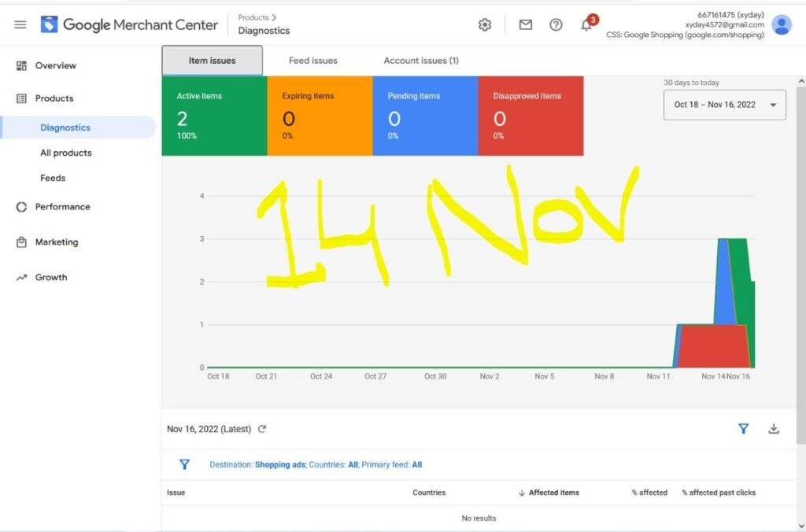Open the help question mark icon
The height and width of the screenshot is (532, 806).
[x=556, y=24]
